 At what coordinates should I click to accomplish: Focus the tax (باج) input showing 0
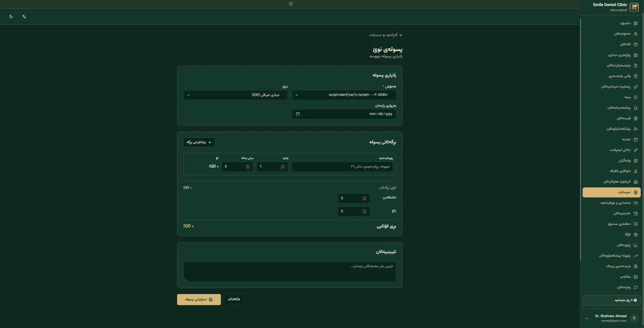354,211
